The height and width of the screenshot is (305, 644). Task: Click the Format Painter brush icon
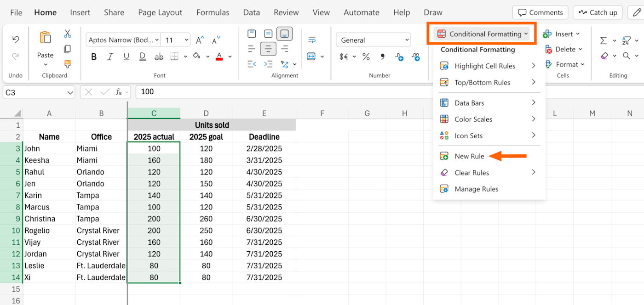67,64
